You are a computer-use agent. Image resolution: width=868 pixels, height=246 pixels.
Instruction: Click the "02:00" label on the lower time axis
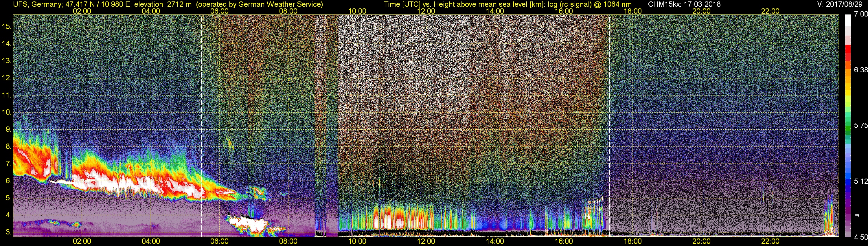82,241
